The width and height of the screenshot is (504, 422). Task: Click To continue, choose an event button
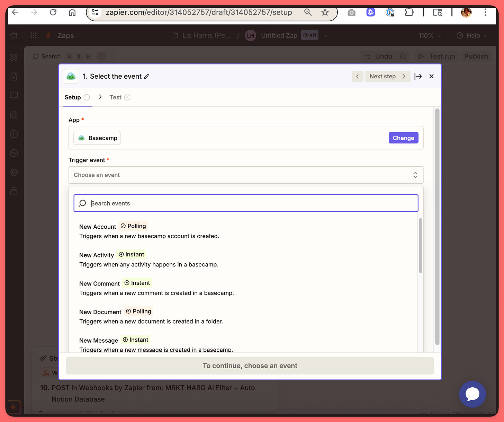250,366
